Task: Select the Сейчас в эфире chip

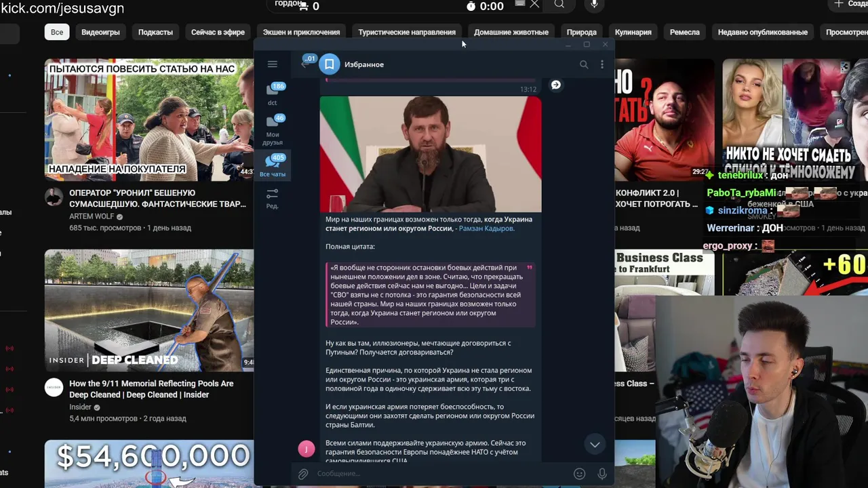Action: (x=218, y=32)
